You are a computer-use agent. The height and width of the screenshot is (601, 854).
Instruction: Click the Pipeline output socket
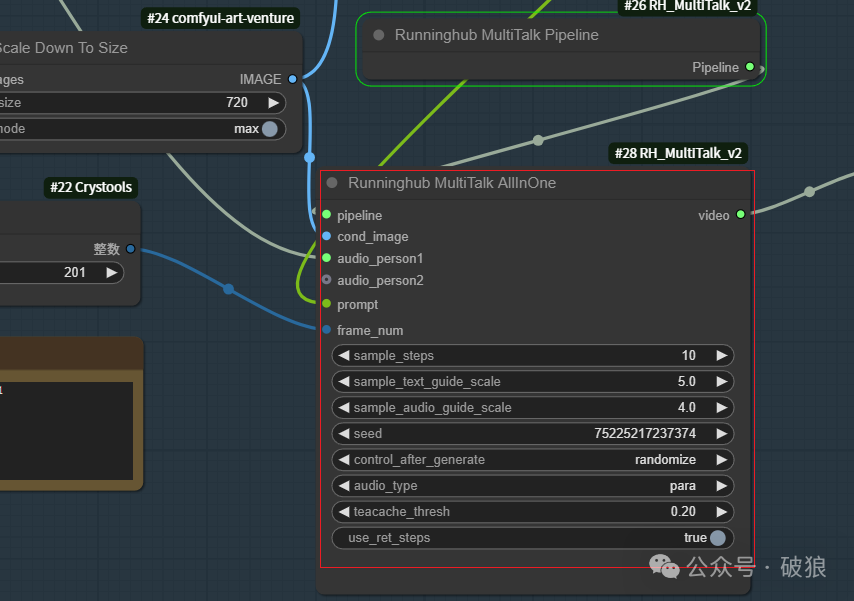pyautogui.click(x=750, y=67)
